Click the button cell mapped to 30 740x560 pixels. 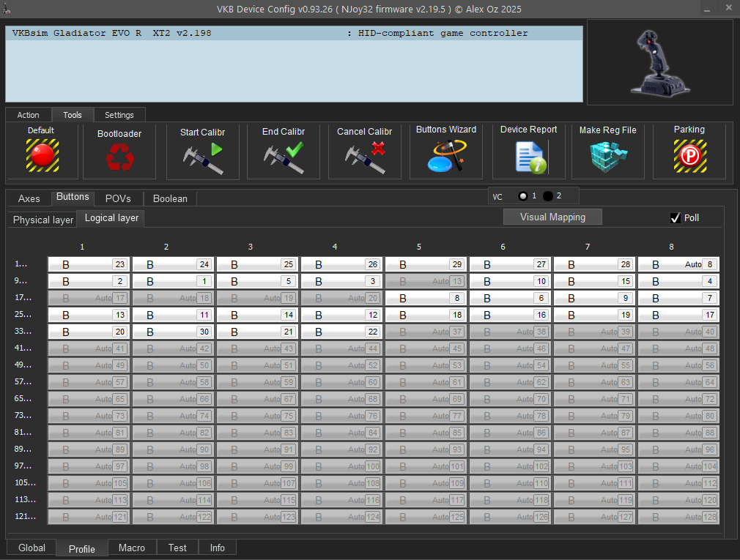tap(173, 332)
